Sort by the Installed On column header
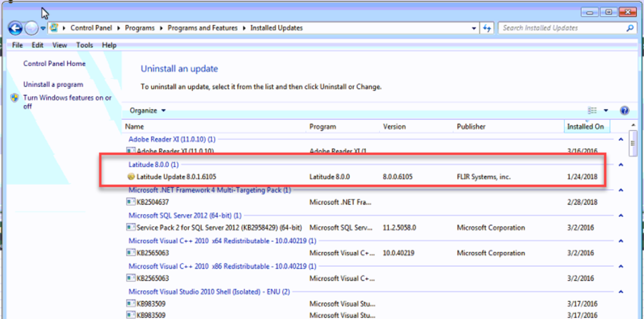The image size is (644, 319). click(x=585, y=127)
